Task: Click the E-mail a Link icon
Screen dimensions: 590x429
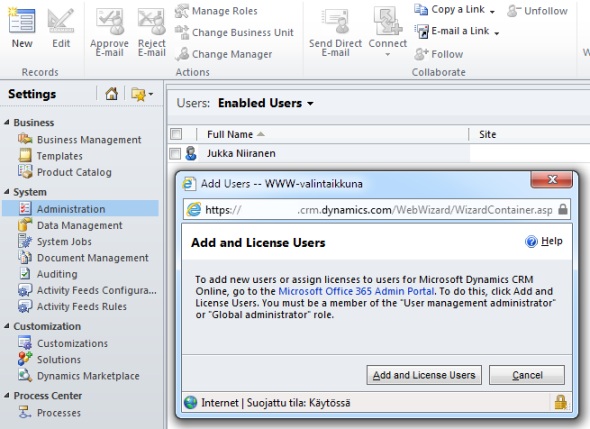Action: tap(421, 31)
